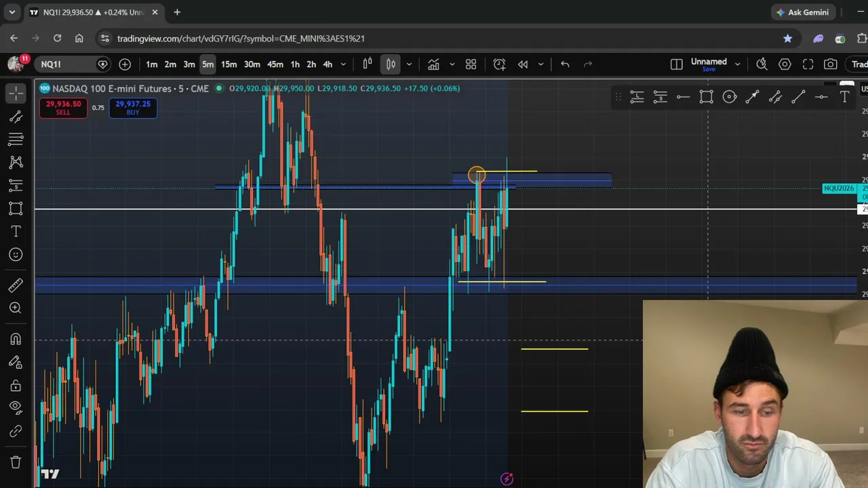Select short position tool in floating toolbar

pyautogui.click(x=660, y=98)
